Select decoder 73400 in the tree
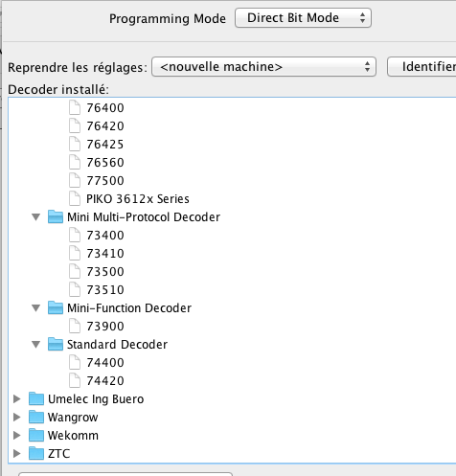Viewport: 456px width, 476px height. click(x=105, y=236)
